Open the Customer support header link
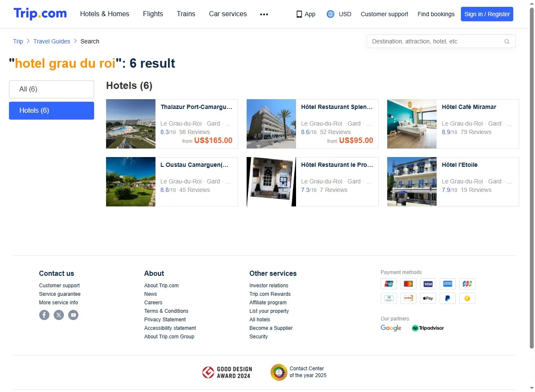535x392 pixels. click(384, 14)
